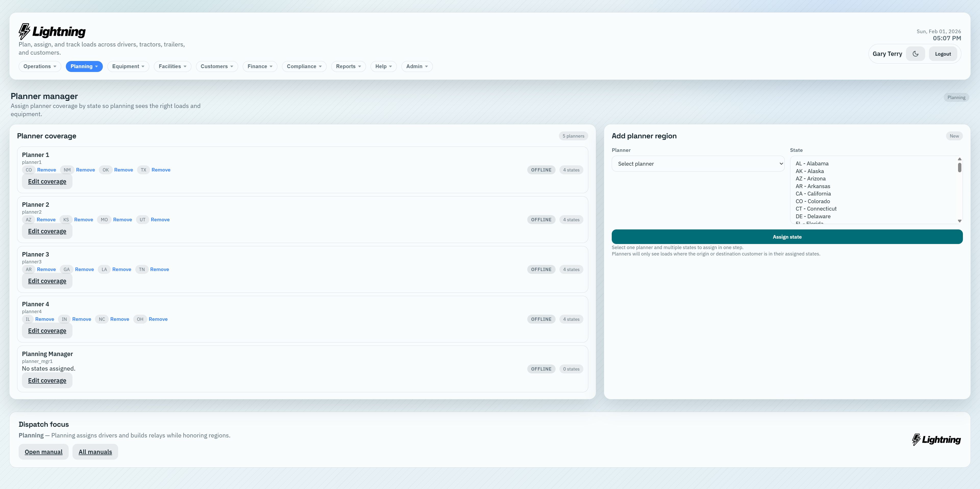Image resolution: width=980 pixels, height=489 pixels.
Task: Expand the Equipment menu
Action: pos(128,66)
